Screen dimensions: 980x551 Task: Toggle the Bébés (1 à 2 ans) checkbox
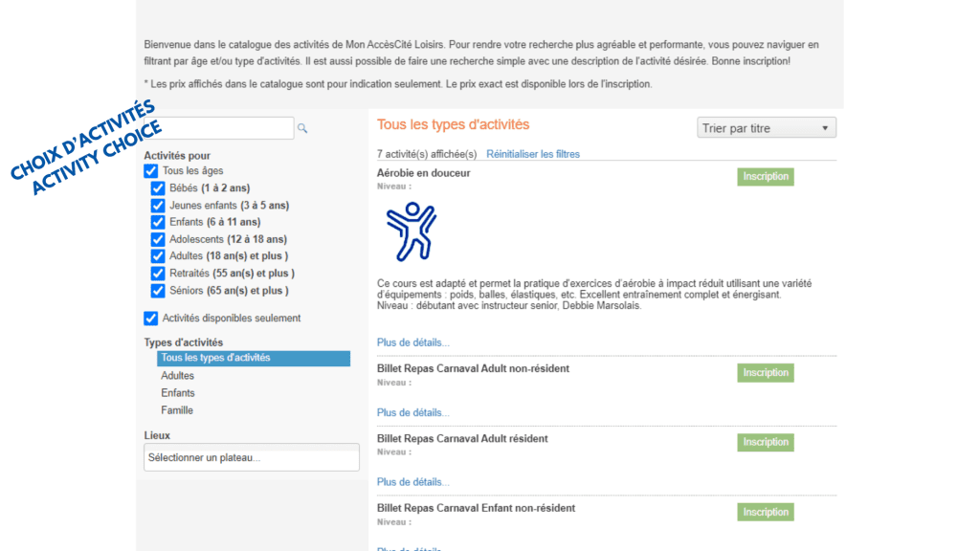click(158, 188)
